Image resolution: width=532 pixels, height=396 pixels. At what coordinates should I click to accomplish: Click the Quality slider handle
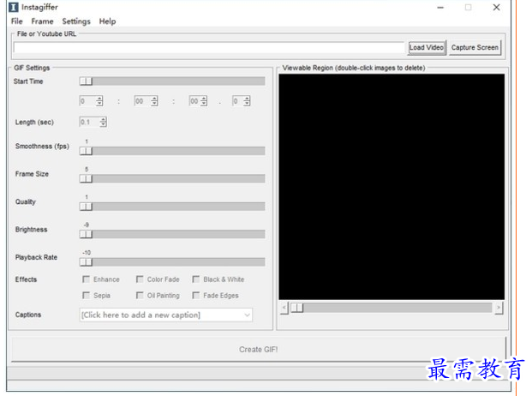(86, 207)
